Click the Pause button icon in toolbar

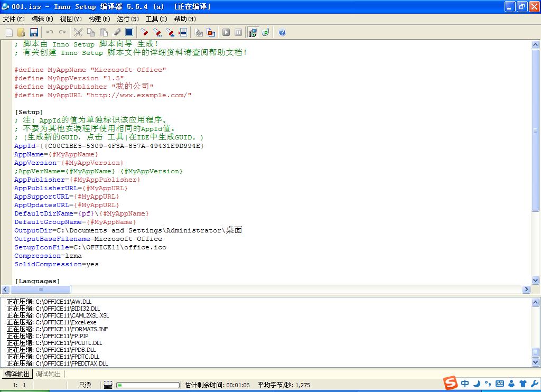pos(238,32)
